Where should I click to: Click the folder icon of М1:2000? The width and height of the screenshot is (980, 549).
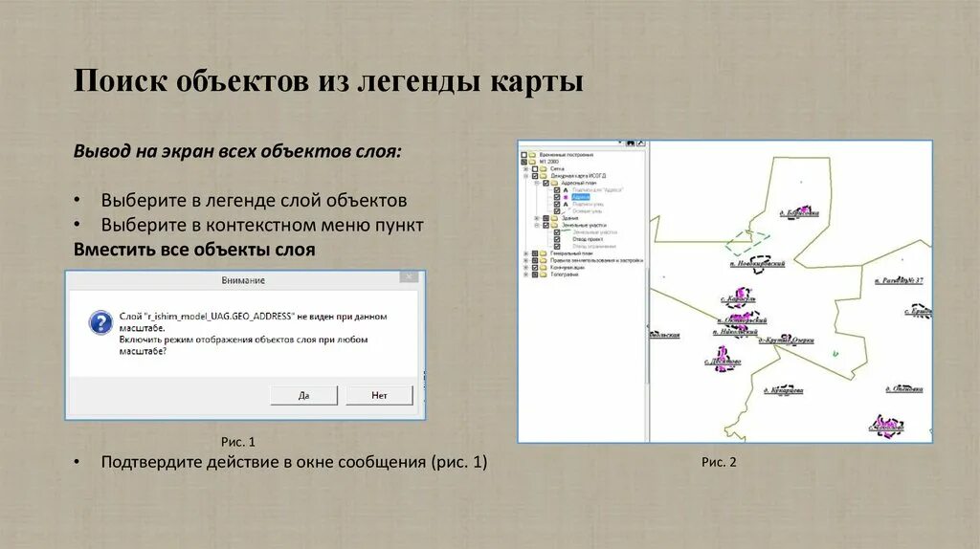pos(532,162)
